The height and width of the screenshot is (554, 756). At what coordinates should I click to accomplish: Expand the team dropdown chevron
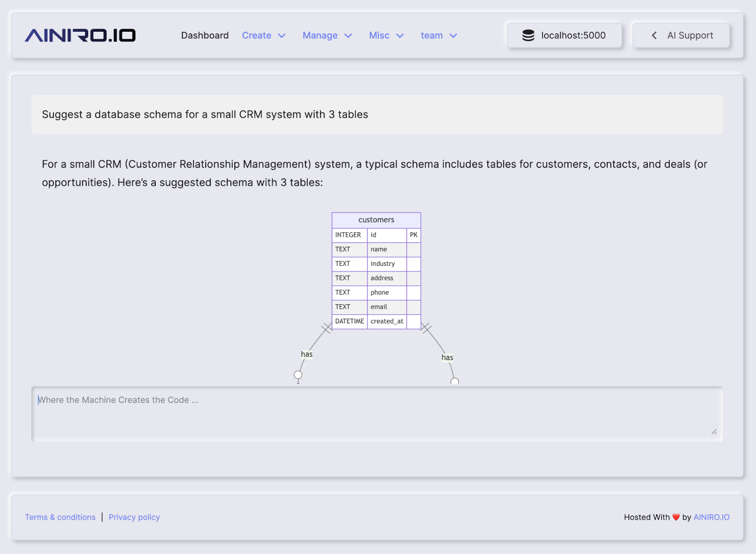click(453, 36)
